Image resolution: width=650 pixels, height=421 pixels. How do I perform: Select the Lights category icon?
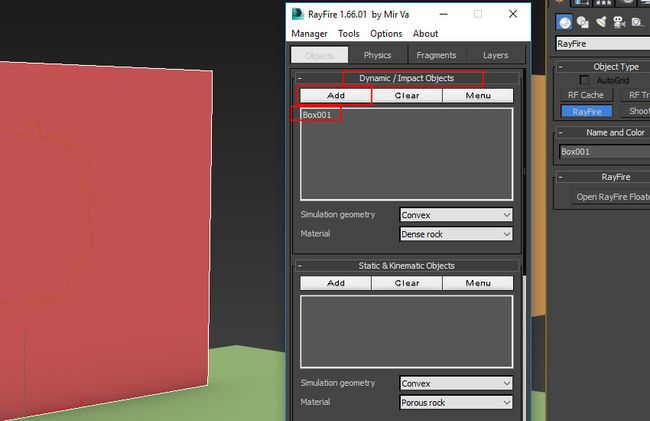click(601, 22)
